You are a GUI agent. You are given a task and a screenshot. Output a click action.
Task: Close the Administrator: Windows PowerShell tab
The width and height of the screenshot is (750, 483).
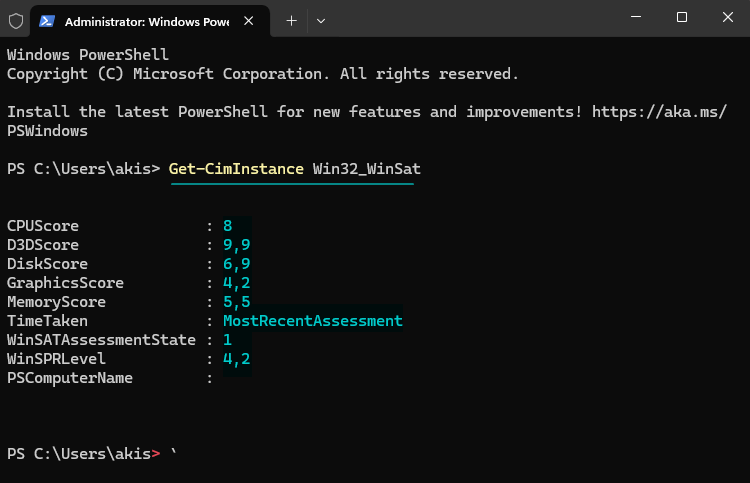pyautogui.click(x=248, y=21)
